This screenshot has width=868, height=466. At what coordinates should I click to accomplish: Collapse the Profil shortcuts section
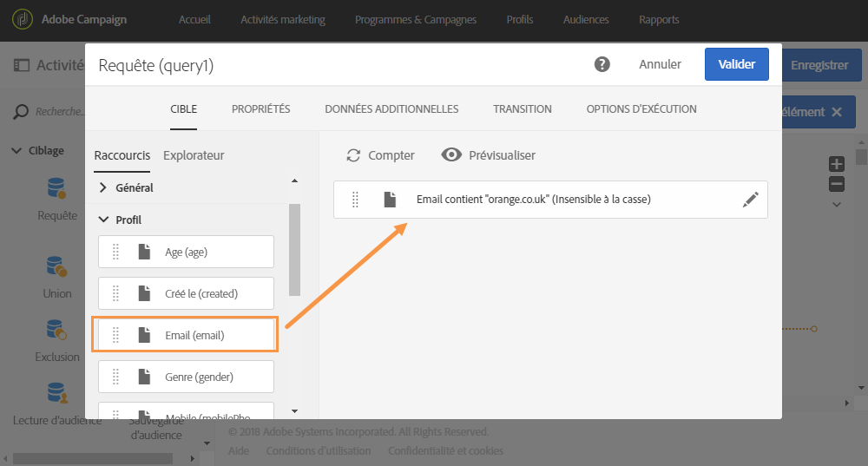(103, 220)
